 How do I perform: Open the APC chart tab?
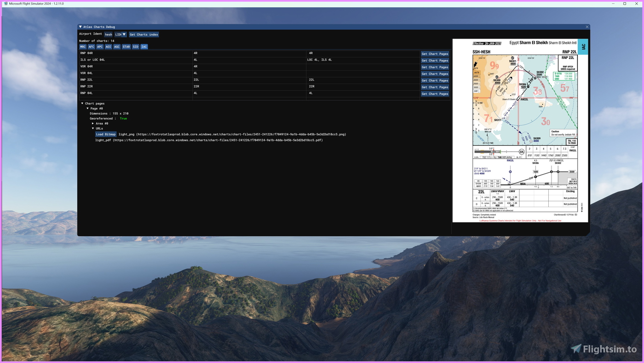100,47
